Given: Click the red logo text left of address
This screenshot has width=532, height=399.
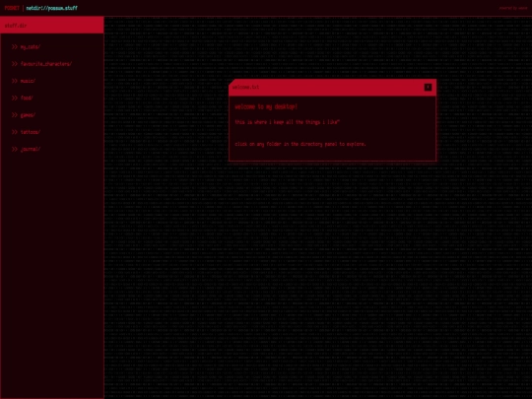Looking at the screenshot, I should click(12, 8).
